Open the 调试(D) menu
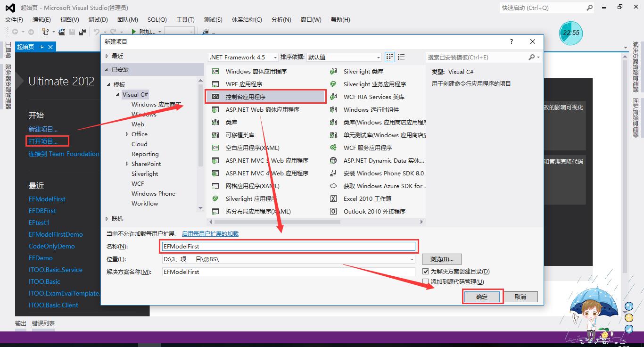 [x=98, y=19]
